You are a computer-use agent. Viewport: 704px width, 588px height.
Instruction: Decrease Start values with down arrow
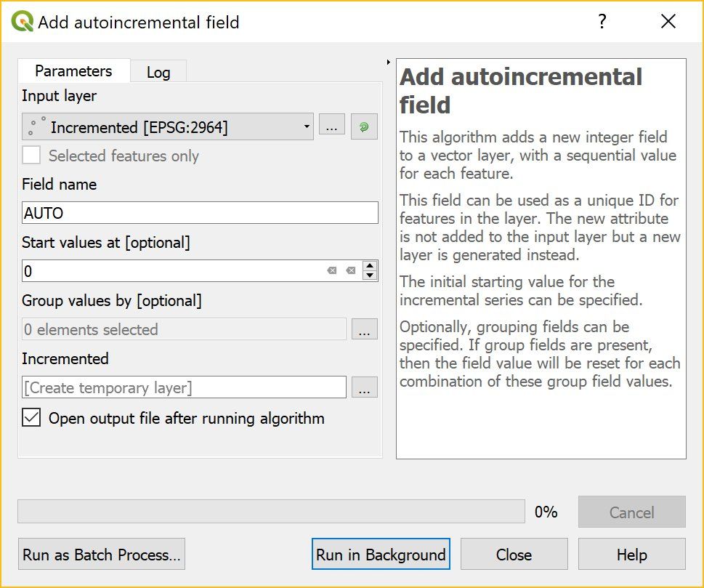click(370, 275)
